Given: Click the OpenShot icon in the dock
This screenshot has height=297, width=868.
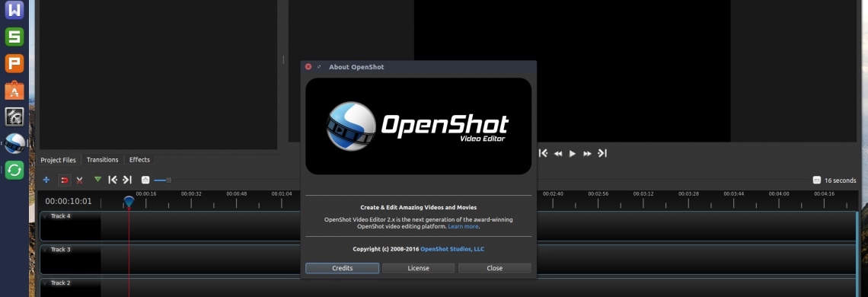Looking at the screenshot, I should (14, 143).
